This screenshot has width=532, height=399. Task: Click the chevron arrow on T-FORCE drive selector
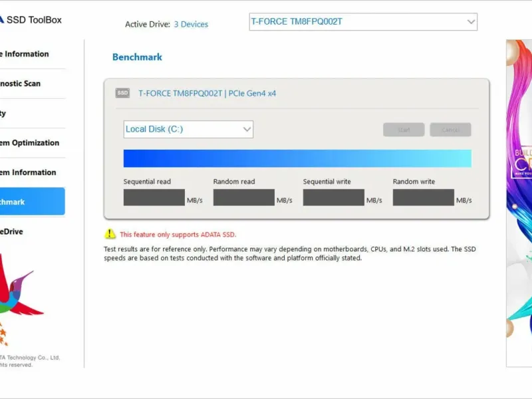coord(471,22)
